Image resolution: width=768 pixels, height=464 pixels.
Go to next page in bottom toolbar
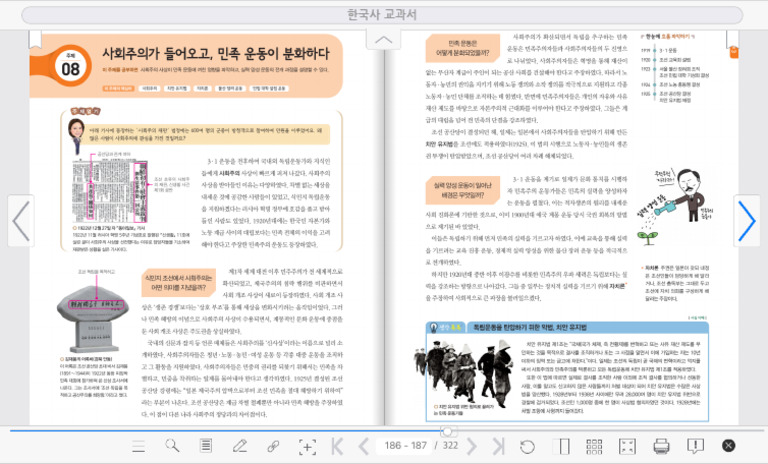(x=472, y=446)
